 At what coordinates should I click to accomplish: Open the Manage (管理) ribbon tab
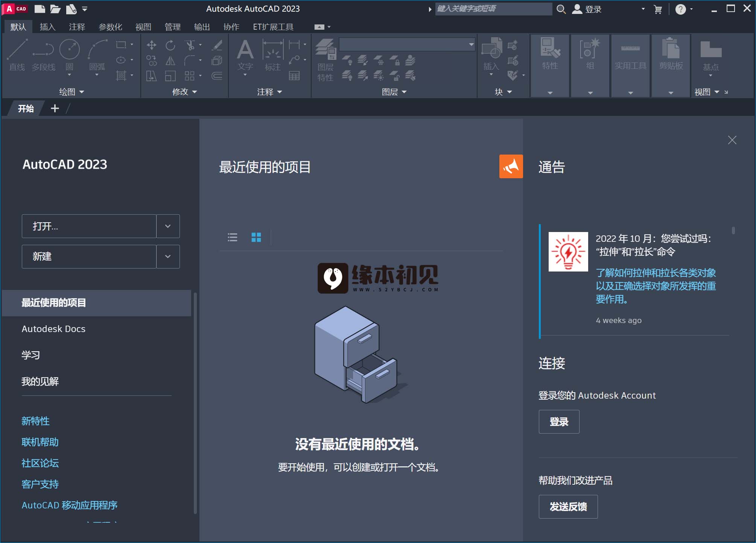(173, 27)
